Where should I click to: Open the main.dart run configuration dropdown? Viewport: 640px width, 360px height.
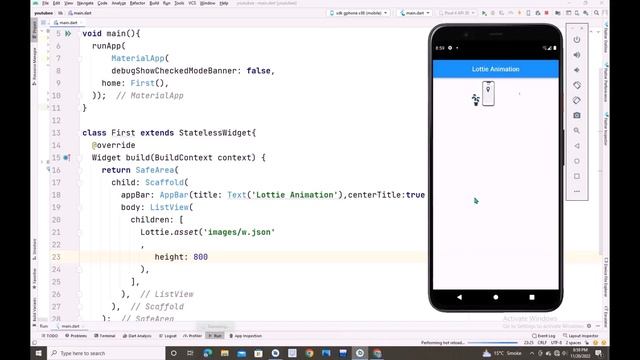[415, 13]
